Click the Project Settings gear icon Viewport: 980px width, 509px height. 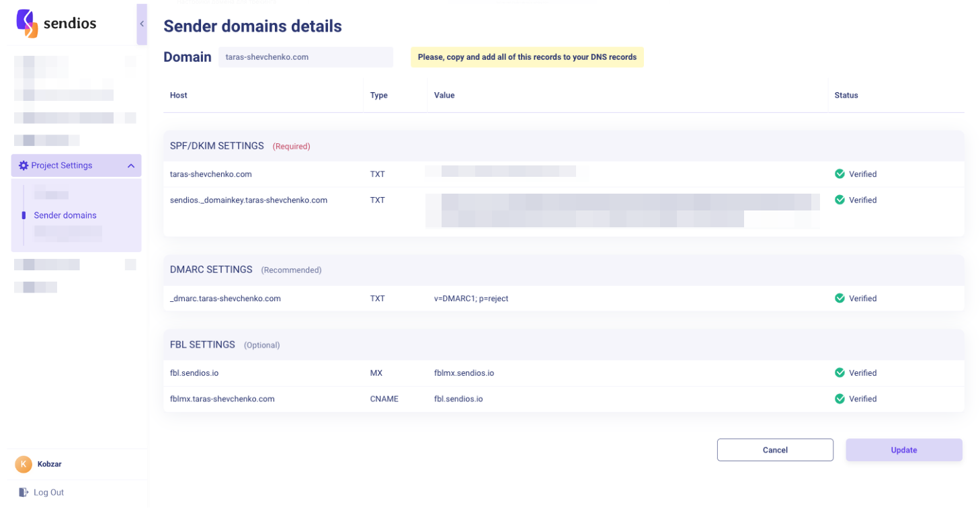point(24,165)
